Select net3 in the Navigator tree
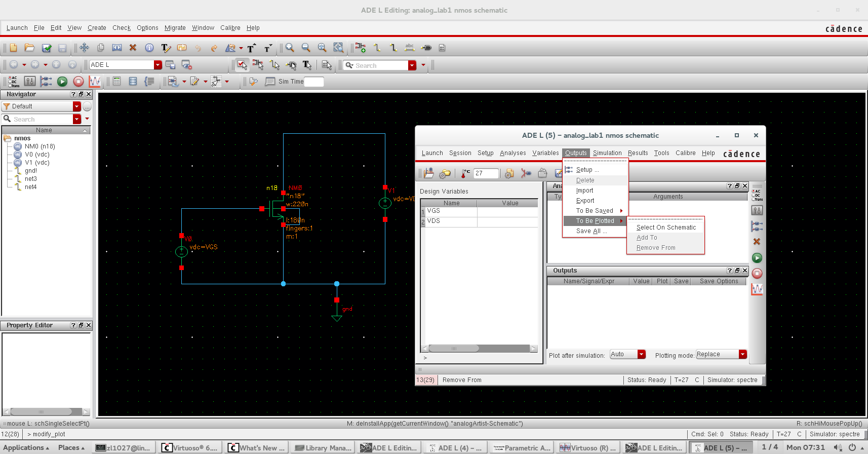Screen dimensions: 868x454 31,179
